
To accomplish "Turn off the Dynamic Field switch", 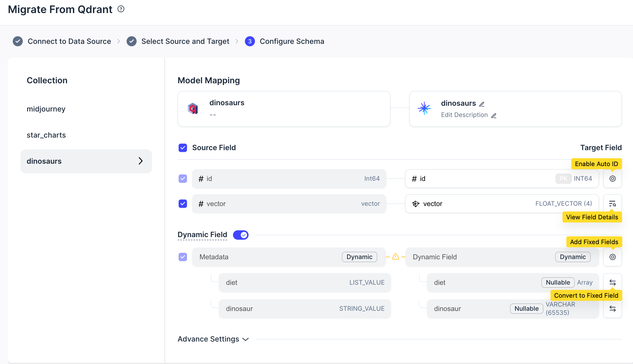I will click(x=241, y=235).
